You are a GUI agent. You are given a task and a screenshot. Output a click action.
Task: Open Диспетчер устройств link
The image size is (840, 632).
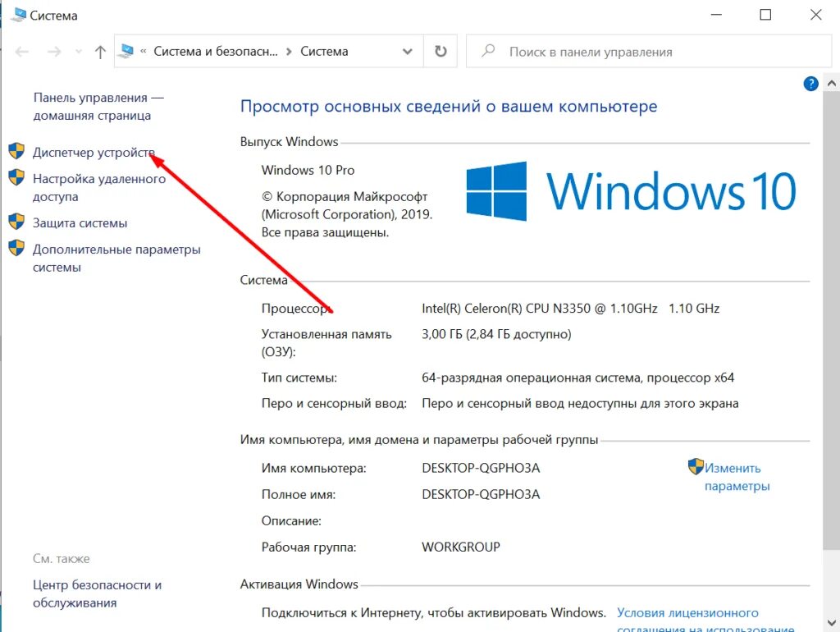pos(94,152)
